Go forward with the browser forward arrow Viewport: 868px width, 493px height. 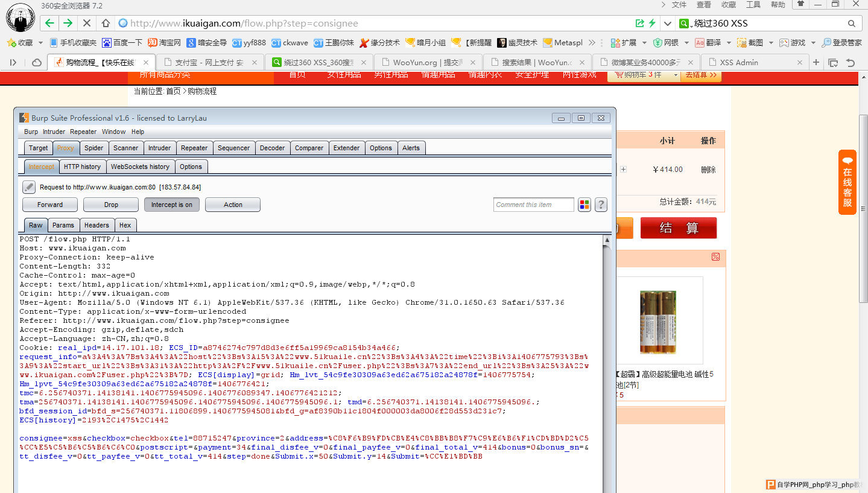pos(68,23)
